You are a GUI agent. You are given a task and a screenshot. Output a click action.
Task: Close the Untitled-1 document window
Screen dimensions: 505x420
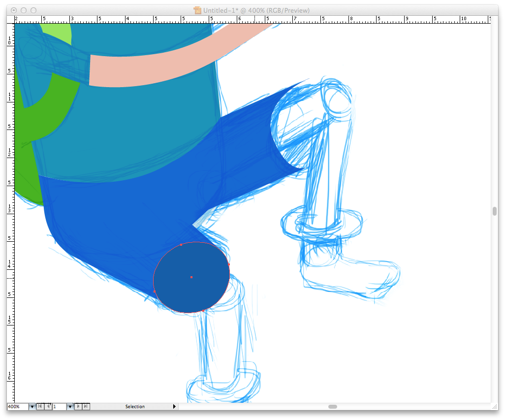click(13, 10)
